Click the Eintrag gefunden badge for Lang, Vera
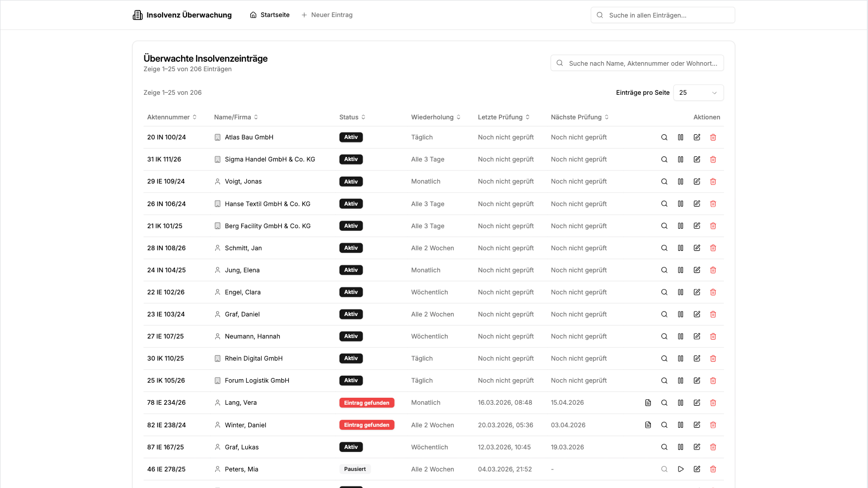 [x=367, y=403]
